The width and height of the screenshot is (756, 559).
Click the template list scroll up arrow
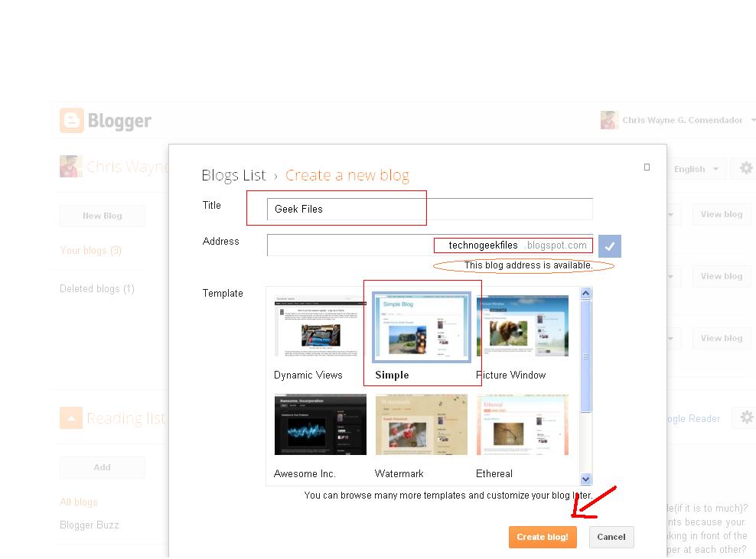click(x=586, y=293)
